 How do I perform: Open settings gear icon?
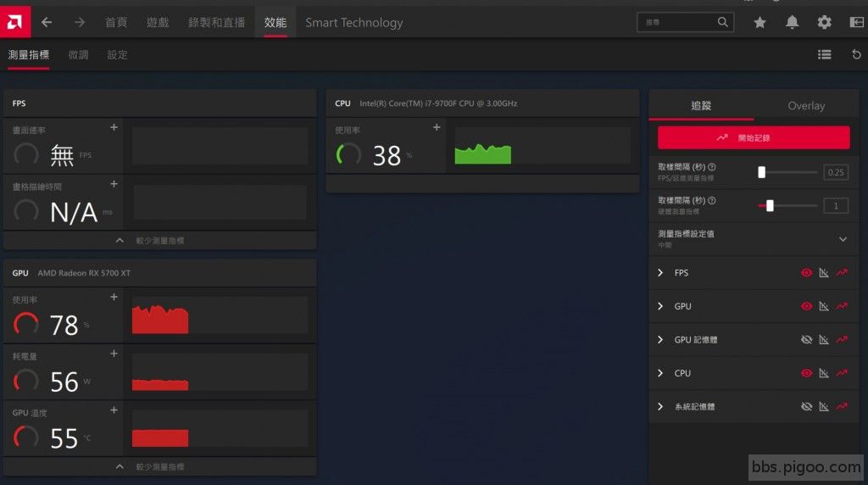coord(824,22)
